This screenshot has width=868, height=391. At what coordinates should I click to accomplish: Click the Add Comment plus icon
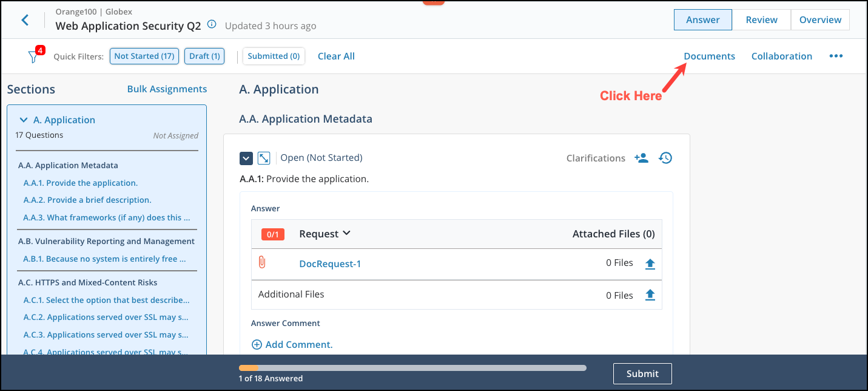coord(257,345)
